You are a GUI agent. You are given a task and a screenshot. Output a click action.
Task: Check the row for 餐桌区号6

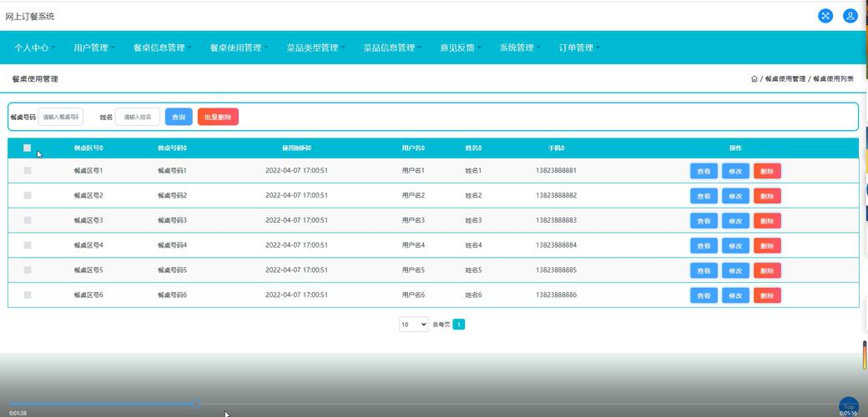(x=28, y=295)
